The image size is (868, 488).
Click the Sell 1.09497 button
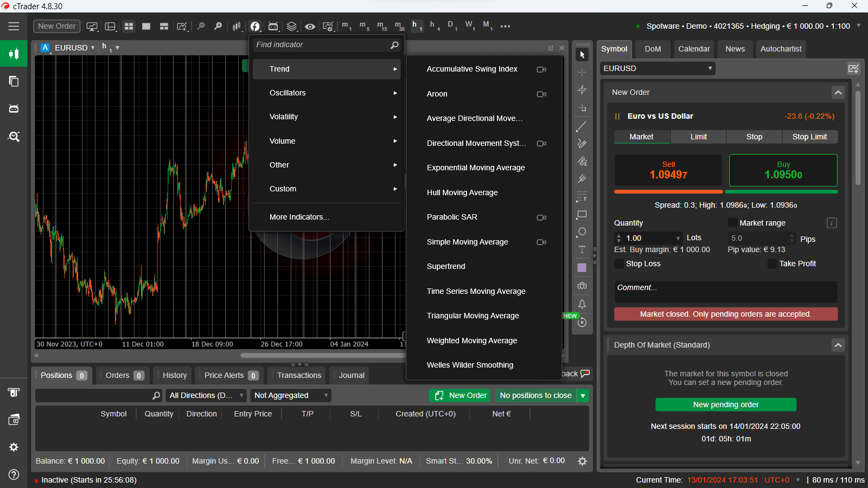668,170
